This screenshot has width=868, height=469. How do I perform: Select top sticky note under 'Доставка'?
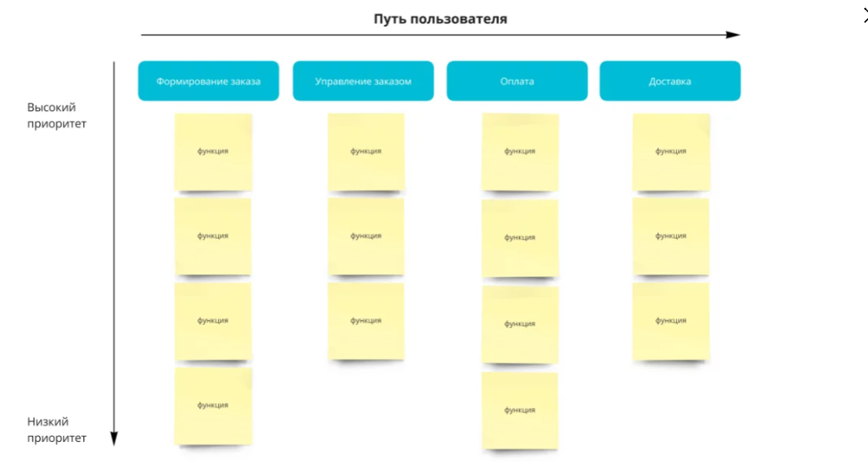[671, 152]
